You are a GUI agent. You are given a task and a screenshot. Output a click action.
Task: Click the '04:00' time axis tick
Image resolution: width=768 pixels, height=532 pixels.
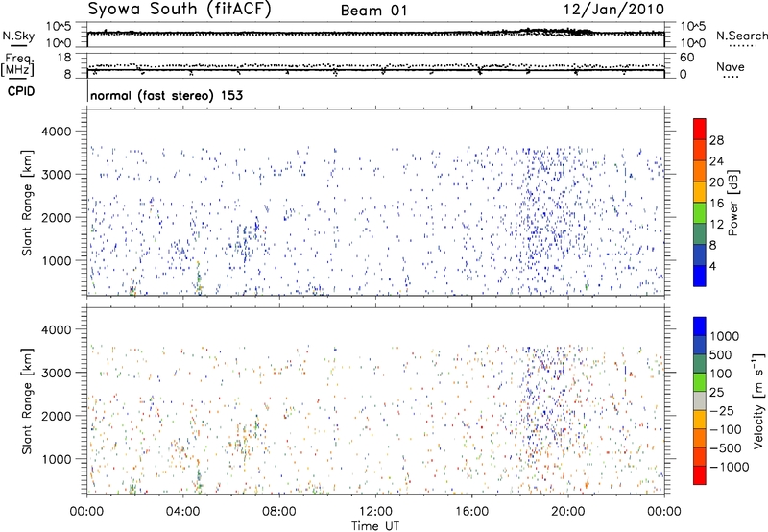click(x=182, y=512)
